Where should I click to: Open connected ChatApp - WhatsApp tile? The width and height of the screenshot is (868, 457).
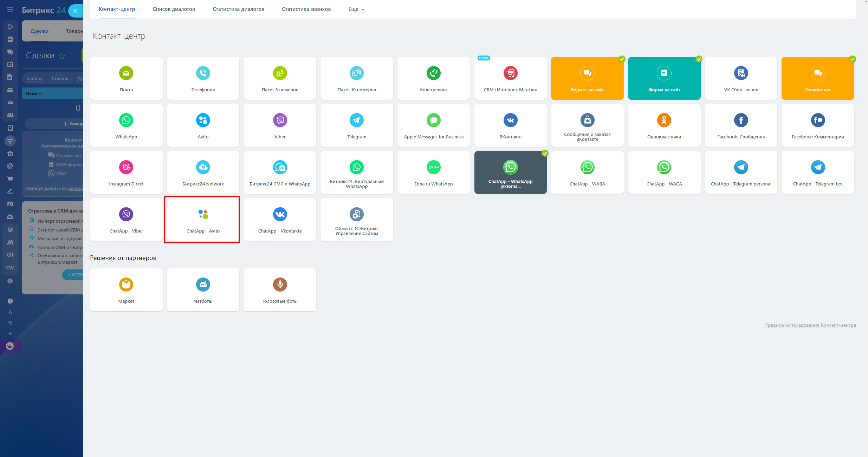coord(510,172)
